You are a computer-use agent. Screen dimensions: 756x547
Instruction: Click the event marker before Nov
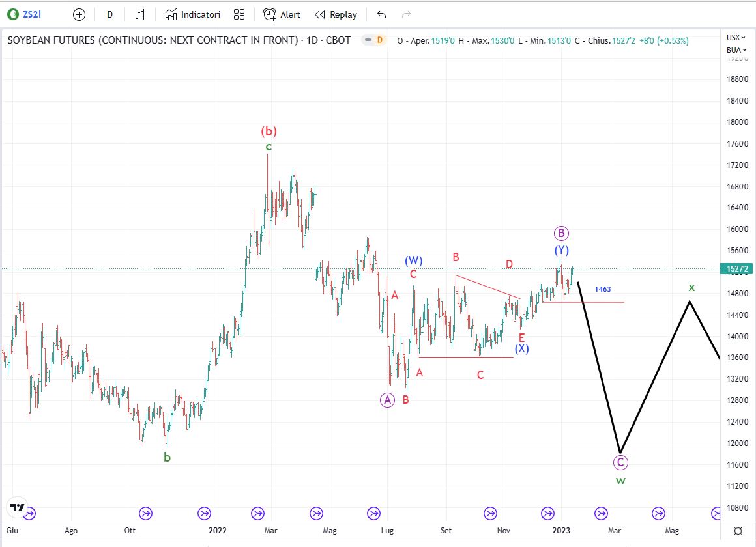tap(490, 514)
